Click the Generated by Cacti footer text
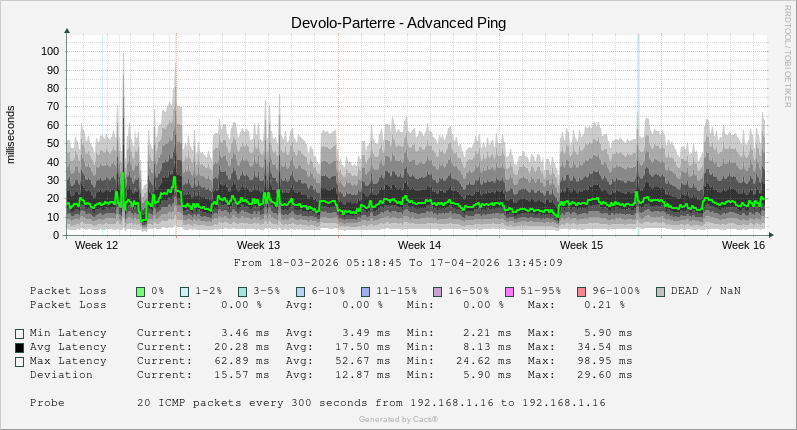797x430 pixels. 398,419
